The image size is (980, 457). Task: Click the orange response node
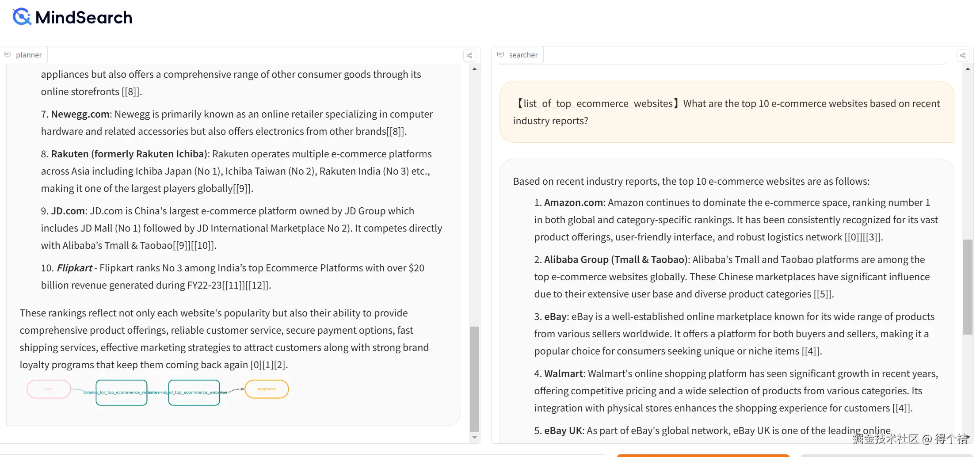click(267, 389)
